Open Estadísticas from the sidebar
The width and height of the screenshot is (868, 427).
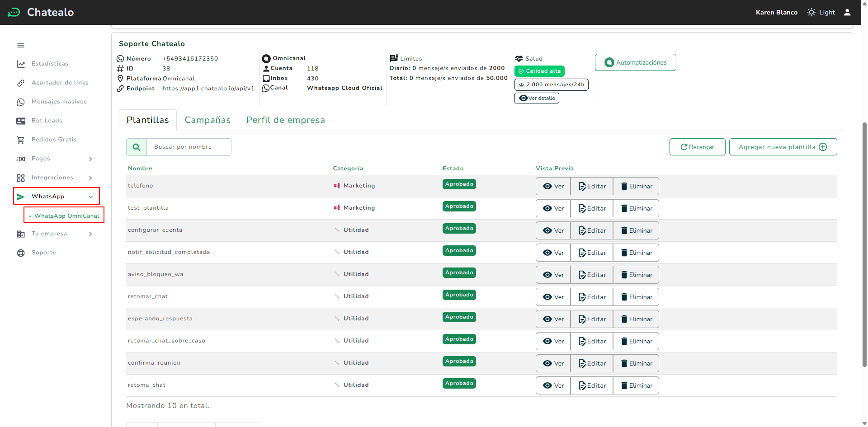[50, 64]
